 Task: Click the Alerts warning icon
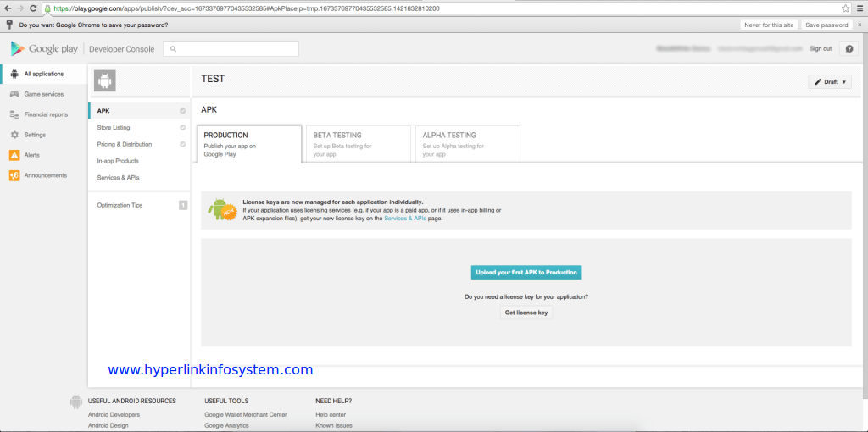coord(14,155)
